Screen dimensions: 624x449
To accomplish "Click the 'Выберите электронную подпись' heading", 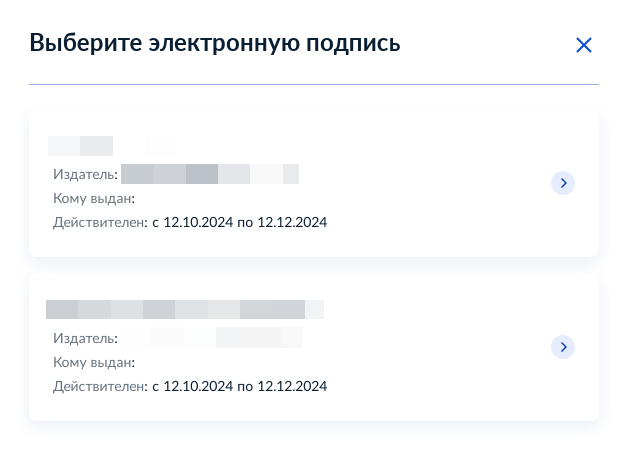I will (215, 43).
